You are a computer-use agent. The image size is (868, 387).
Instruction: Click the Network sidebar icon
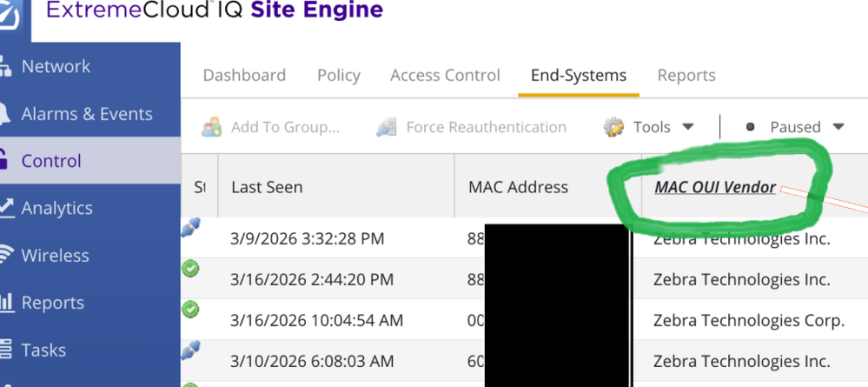pos(5,66)
